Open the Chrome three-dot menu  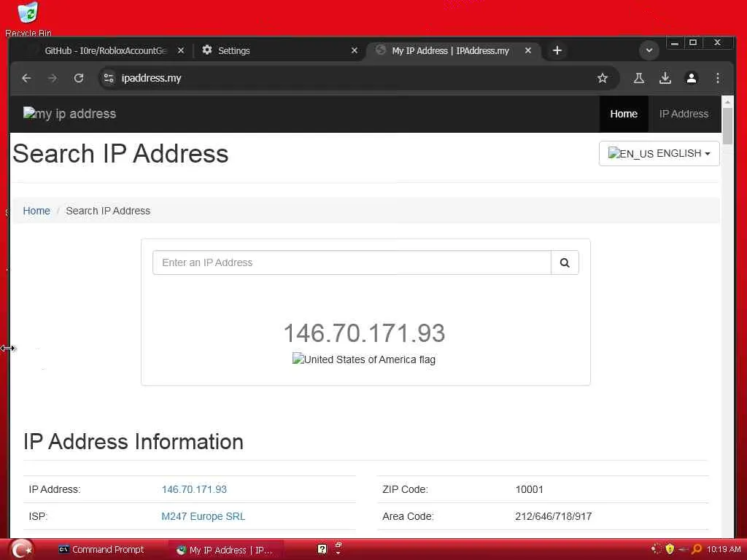point(718,78)
